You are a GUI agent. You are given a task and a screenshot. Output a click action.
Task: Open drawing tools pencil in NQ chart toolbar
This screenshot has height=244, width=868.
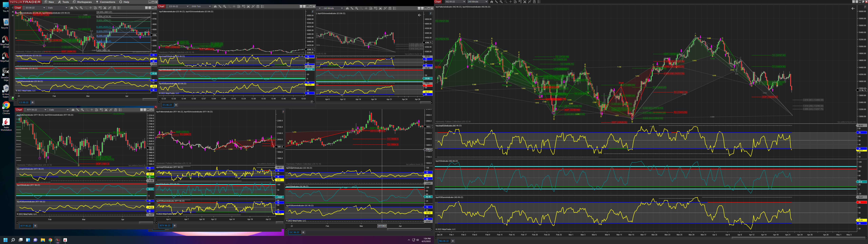point(496,2)
